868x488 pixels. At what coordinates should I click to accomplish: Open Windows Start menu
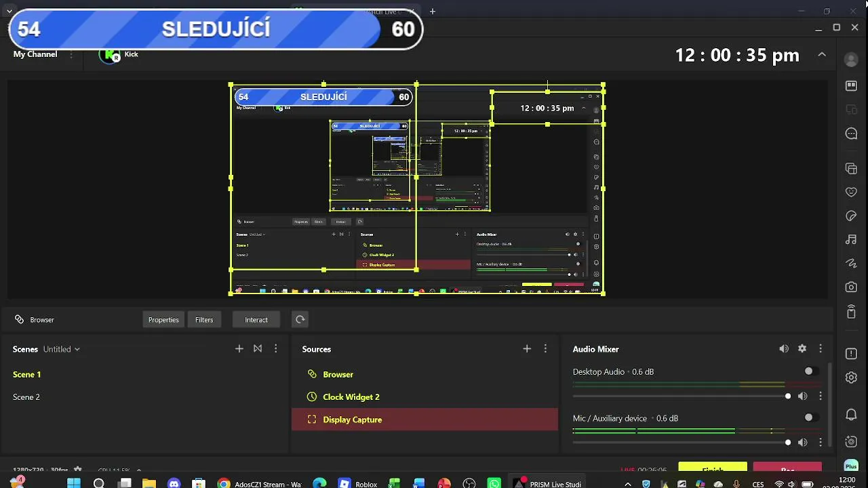pyautogui.click(x=74, y=483)
